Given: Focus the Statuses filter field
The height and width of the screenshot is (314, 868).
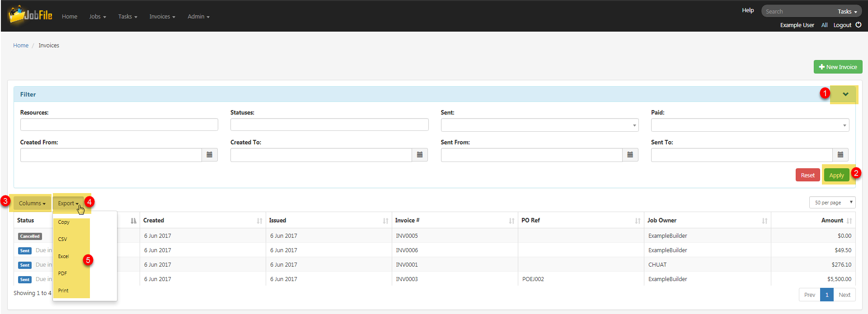Looking at the screenshot, I should (x=329, y=125).
